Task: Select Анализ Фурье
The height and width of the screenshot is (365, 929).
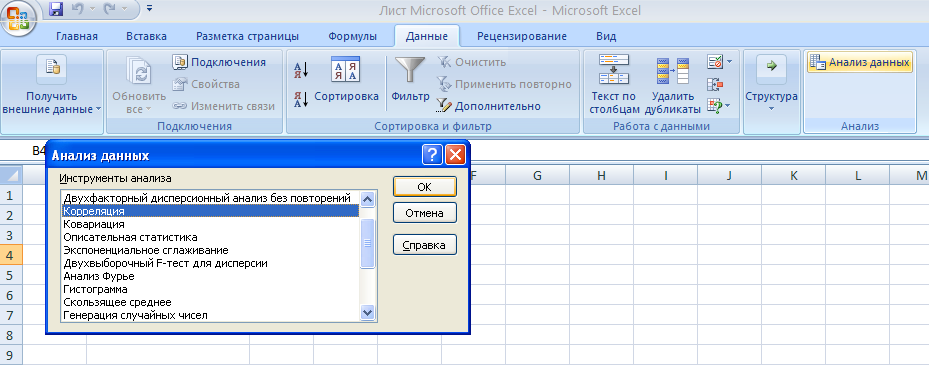Action: pos(210,276)
